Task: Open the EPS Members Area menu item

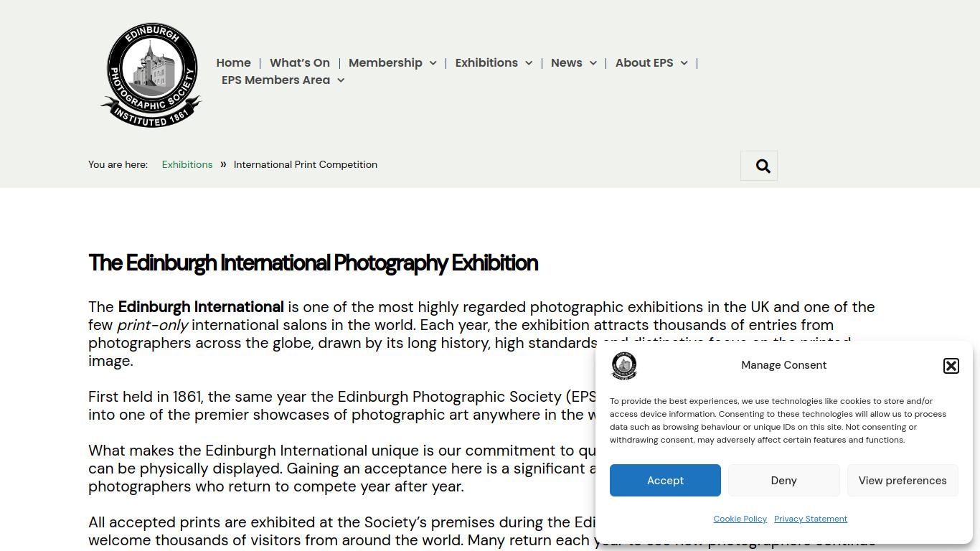Action: click(275, 80)
